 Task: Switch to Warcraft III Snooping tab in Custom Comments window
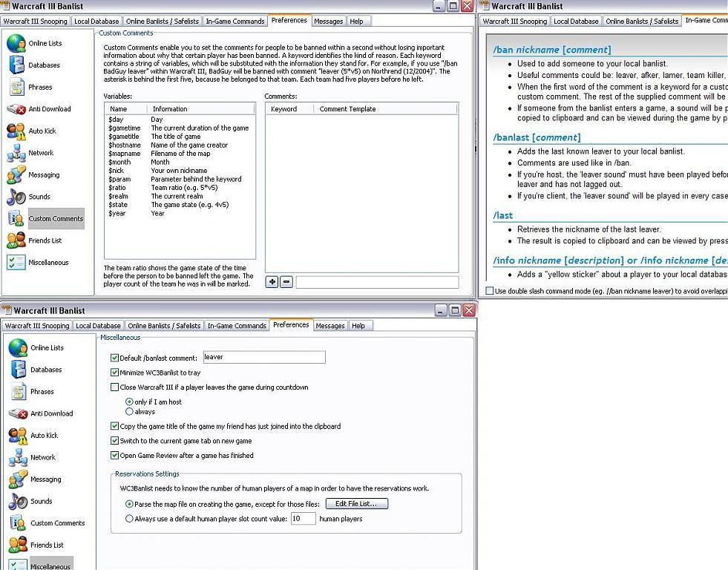(36, 22)
